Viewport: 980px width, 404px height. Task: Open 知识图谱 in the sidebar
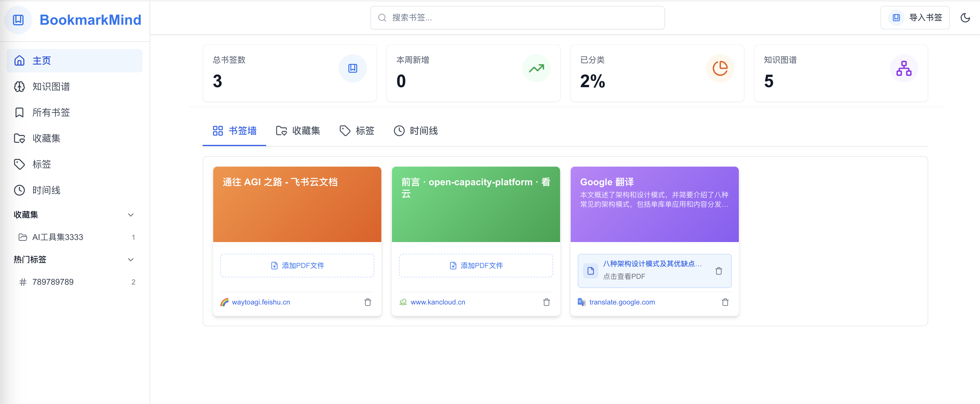point(75,86)
